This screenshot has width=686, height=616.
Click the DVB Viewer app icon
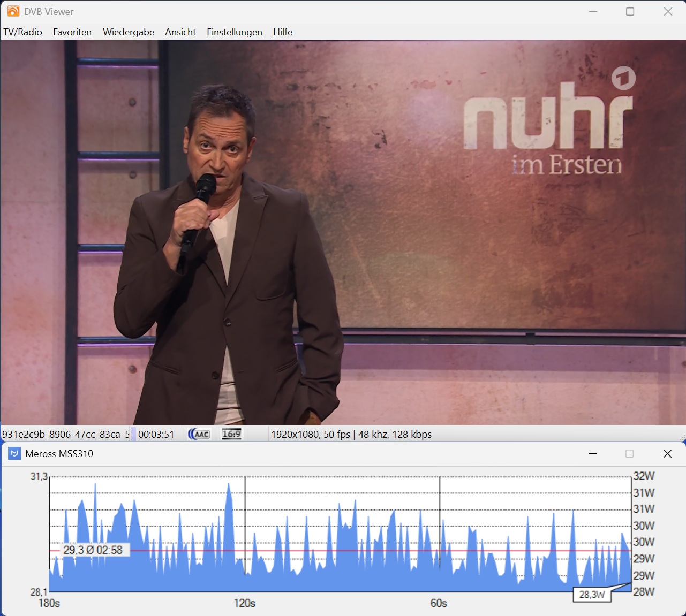click(13, 11)
